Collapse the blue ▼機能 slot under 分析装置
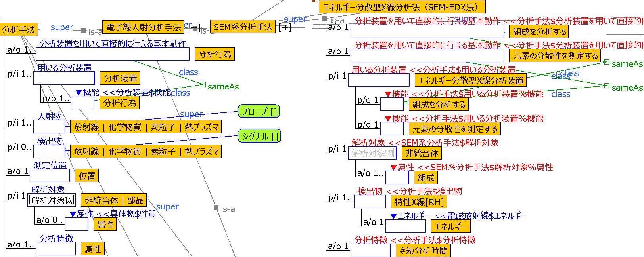This screenshot has width=644, height=257. [x=79, y=93]
